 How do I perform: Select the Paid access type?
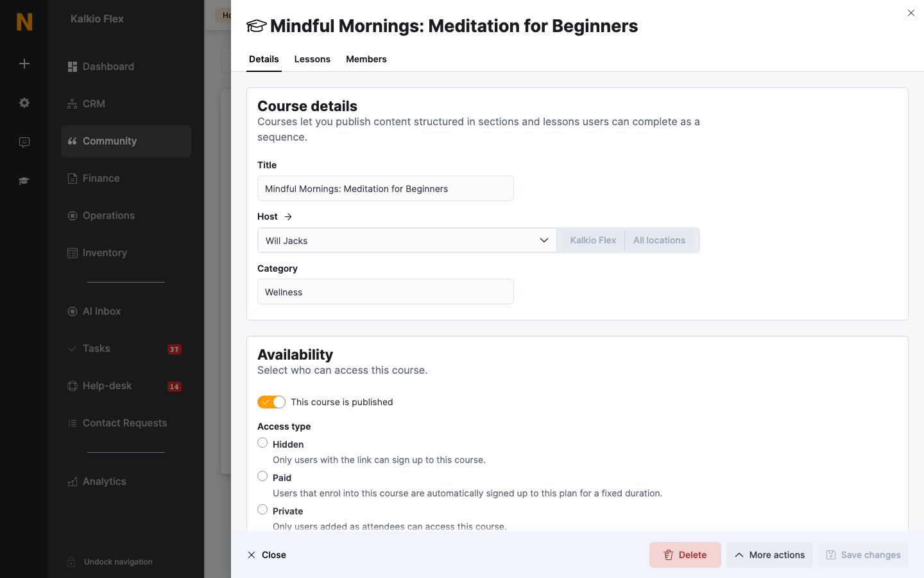[x=262, y=476]
